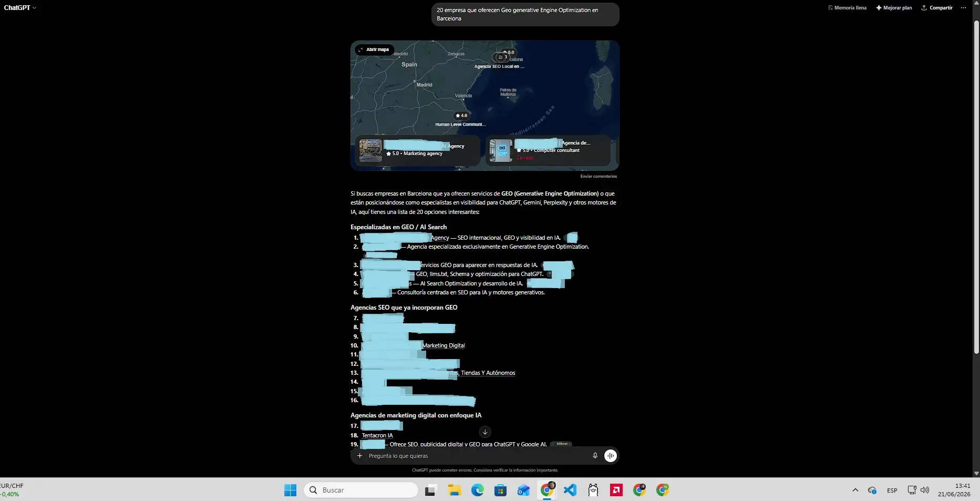This screenshot has width=980, height=501.
Task: Open Outlook from the taskbar
Action: tap(523, 490)
